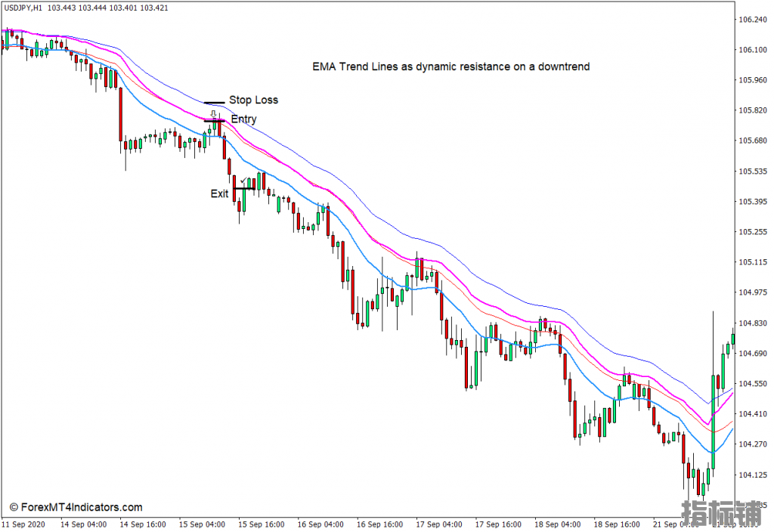Click the '16 Sep 16:00' time axis label

tap(379, 524)
